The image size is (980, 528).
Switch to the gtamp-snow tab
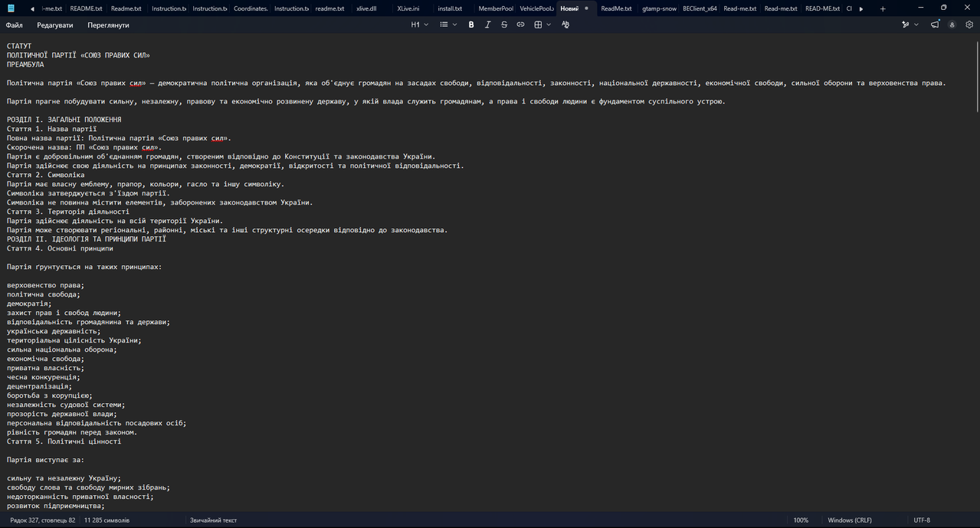click(660, 8)
